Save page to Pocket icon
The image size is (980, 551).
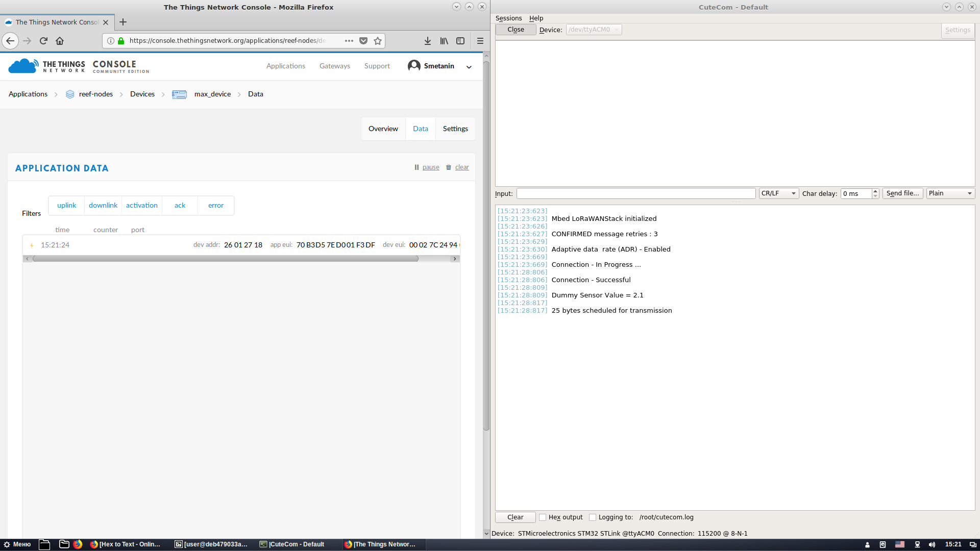coord(363,41)
